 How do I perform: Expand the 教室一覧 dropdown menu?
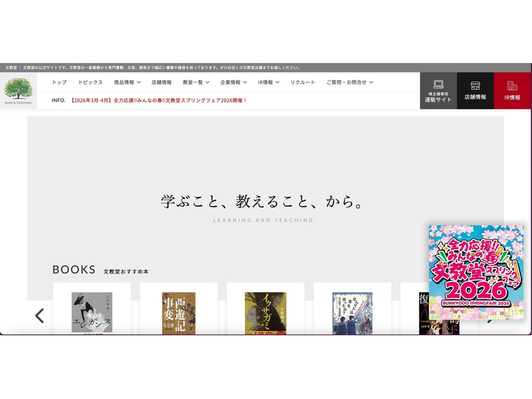pos(196,82)
